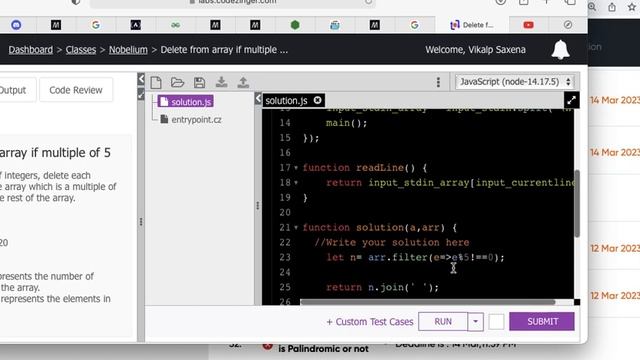Switch to the first purple circle browser tab
This screenshot has height=360, width=640.
point(16,25)
